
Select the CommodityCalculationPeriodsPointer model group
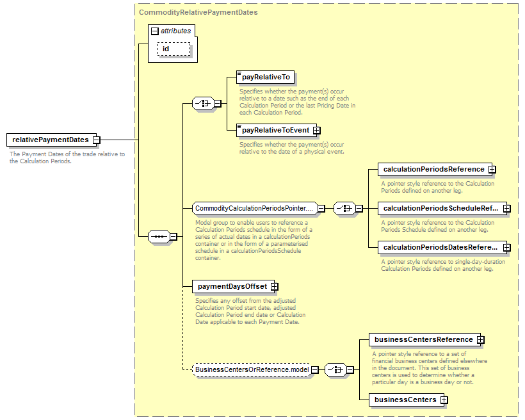pyautogui.click(x=254, y=208)
